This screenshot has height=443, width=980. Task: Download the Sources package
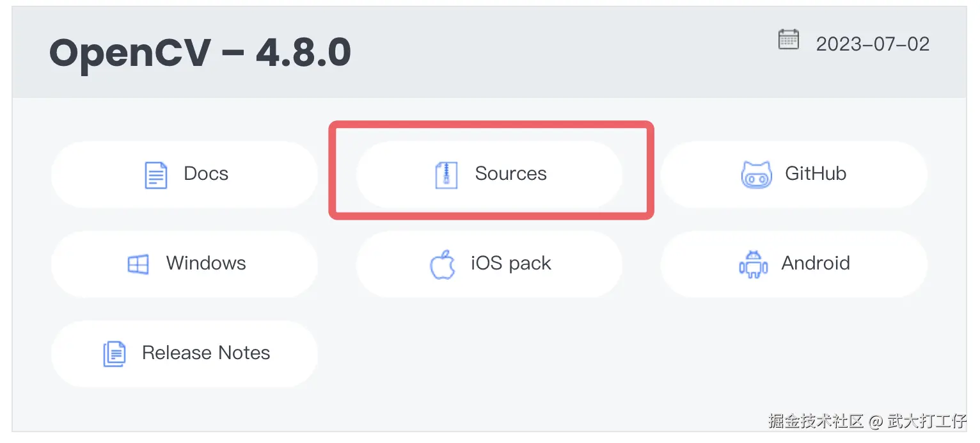point(489,174)
